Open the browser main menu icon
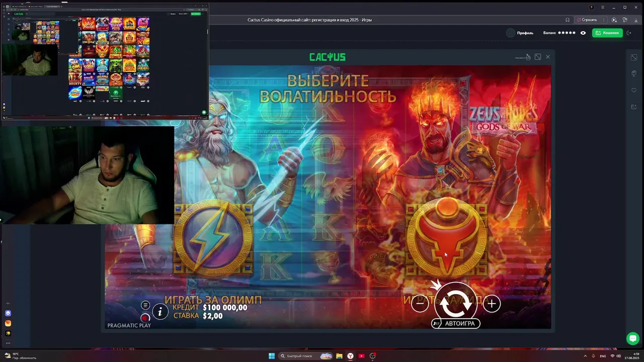 [x=602, y=7]
